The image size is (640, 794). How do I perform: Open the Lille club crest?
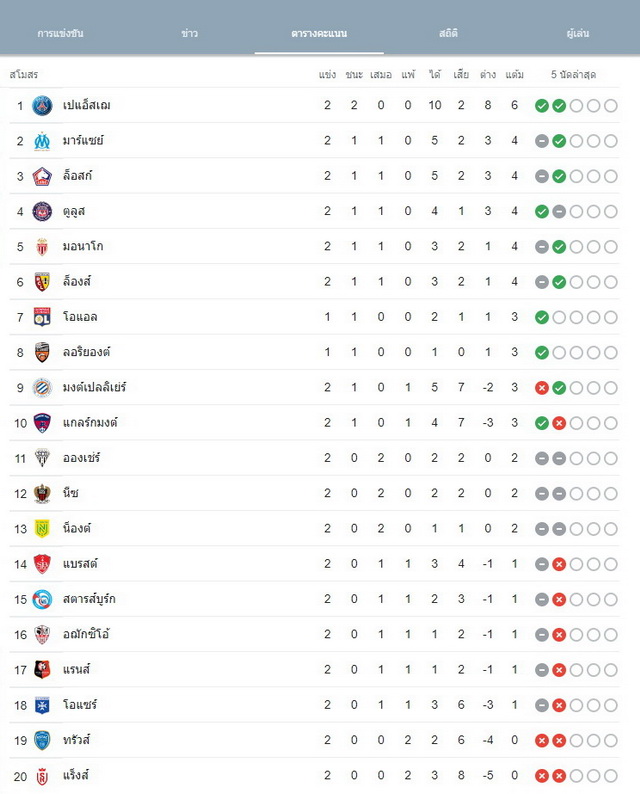pos(42,176)
